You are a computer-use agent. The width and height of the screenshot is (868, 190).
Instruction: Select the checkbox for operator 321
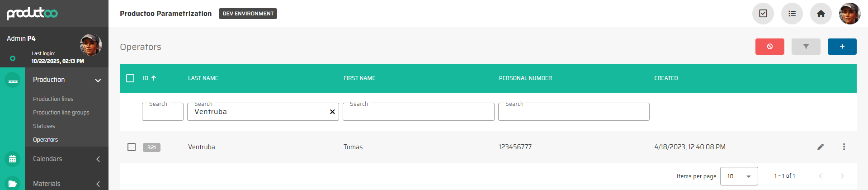[x=132, y=147]
